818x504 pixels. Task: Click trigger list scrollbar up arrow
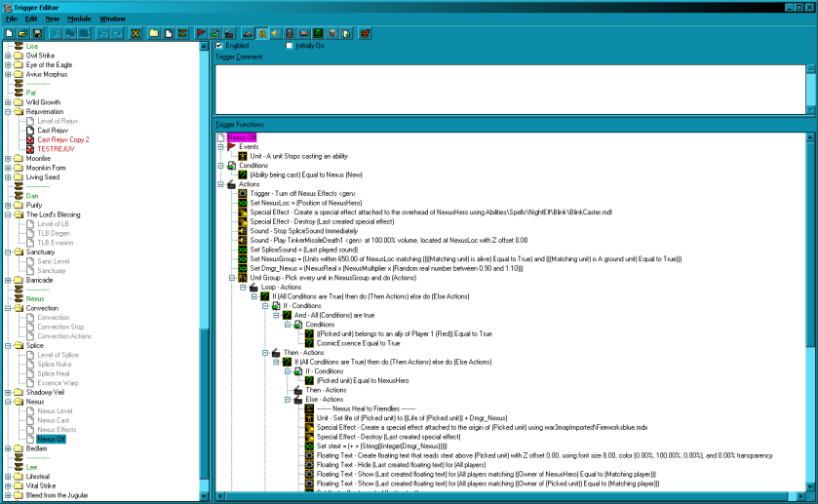point(204,47)
